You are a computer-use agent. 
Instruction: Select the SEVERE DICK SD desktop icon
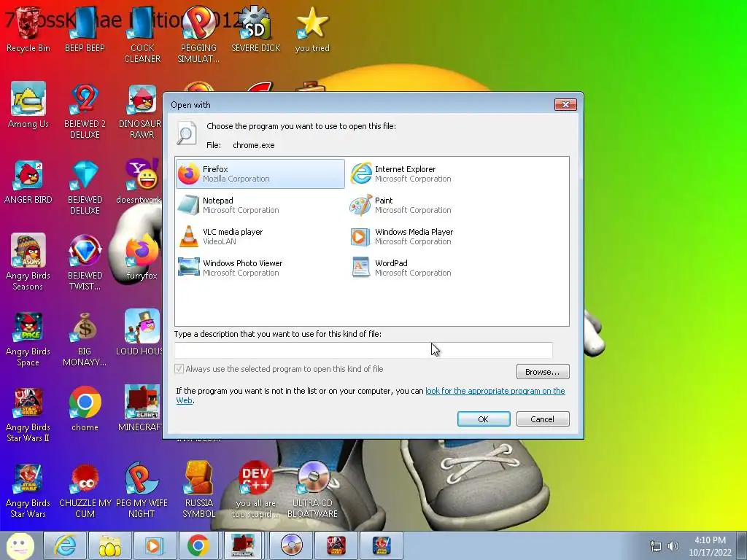pyautogui.click(x=255, y=29)
